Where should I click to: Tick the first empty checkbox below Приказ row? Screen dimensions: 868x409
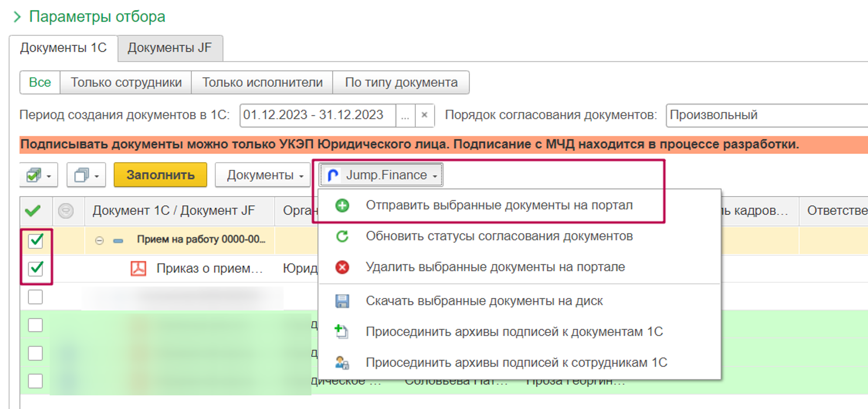[36, 297]
